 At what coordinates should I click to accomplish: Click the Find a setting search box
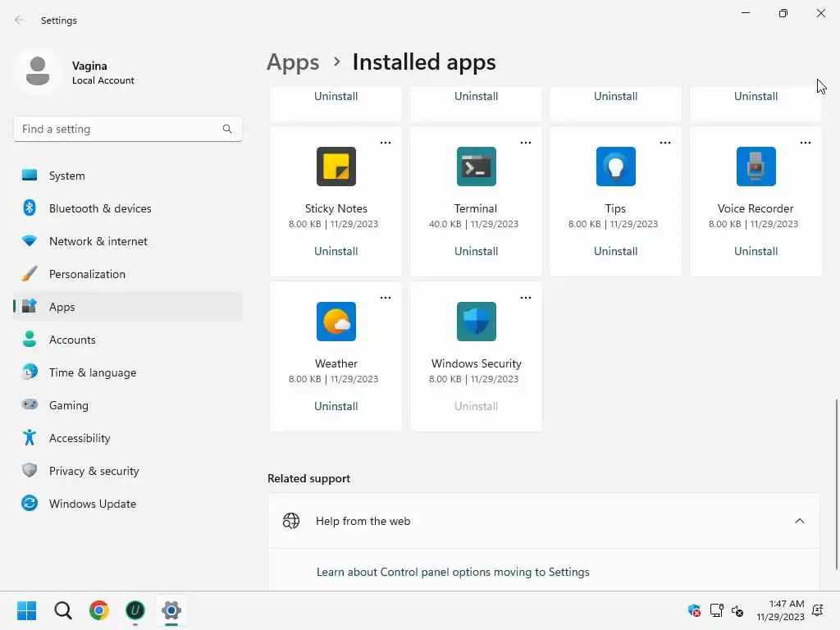coord(127,129)
